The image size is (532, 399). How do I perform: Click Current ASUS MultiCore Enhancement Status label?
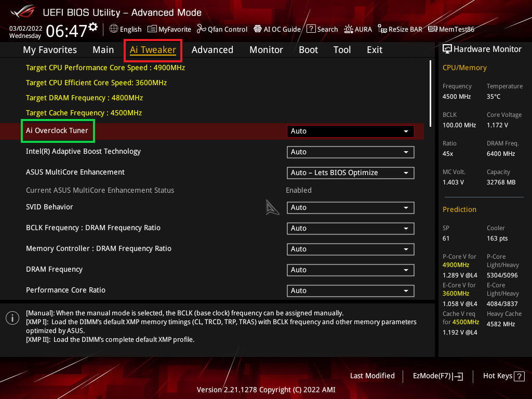100,190
